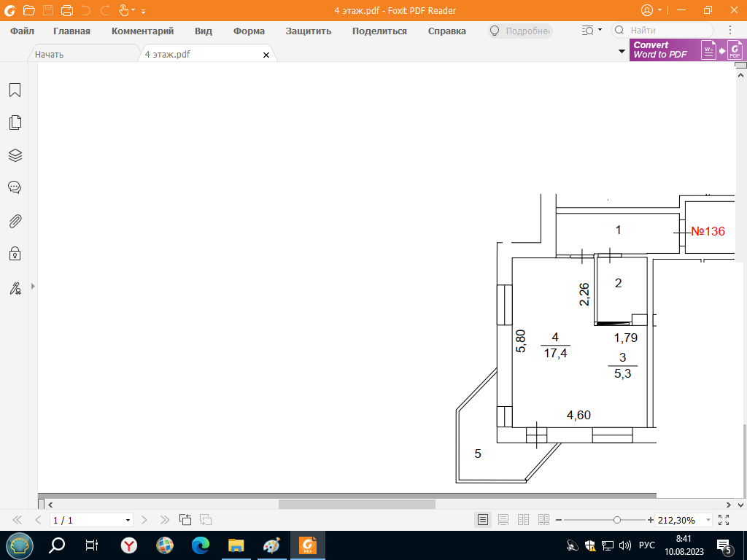Open the Windows Start button
This screenshot has height=560, width=747.
coord(20,545)
